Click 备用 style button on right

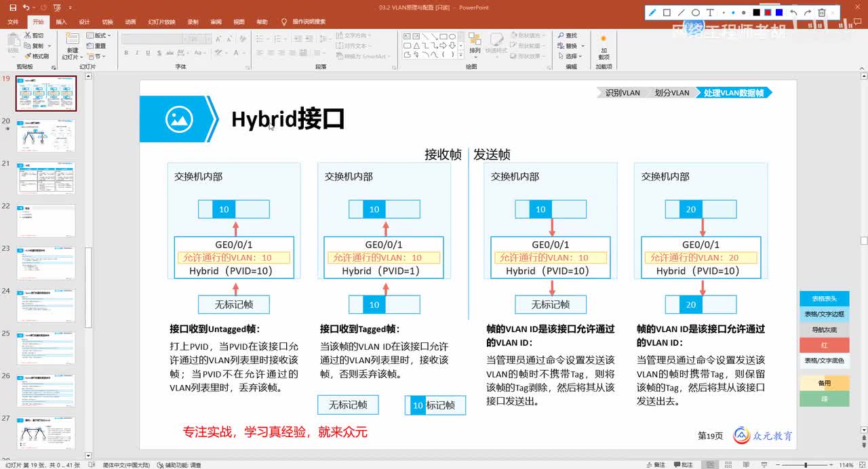point(824,383)
